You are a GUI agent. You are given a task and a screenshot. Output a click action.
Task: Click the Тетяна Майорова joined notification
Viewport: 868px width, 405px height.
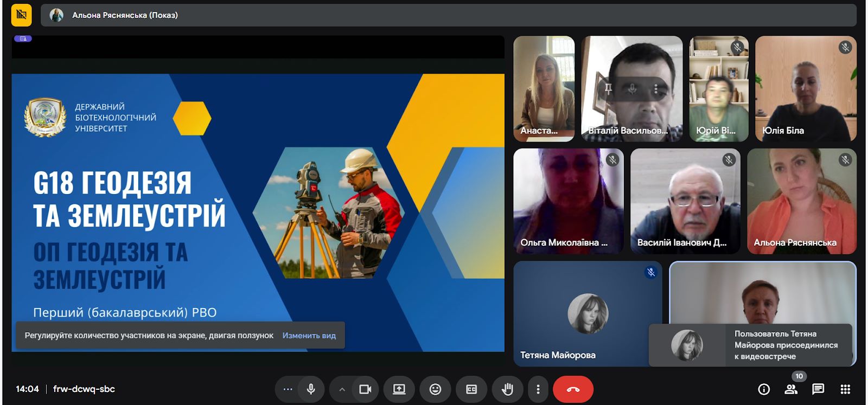[750, 345]
